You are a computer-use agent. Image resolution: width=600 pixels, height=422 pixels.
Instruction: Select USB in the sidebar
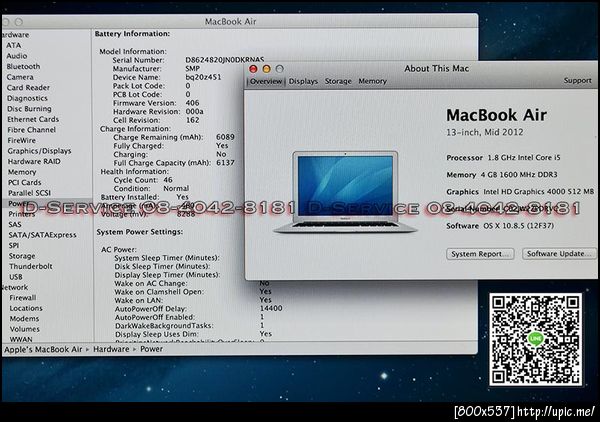click(16, 277)
